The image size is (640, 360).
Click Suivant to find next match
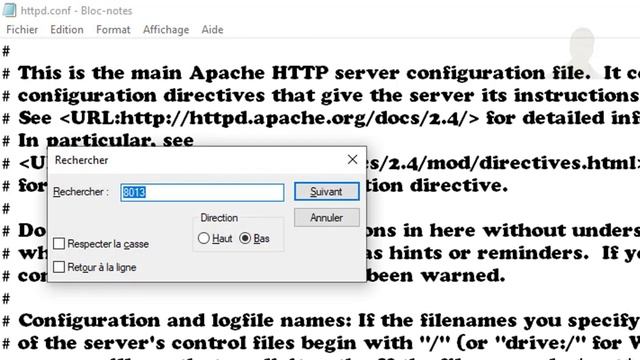click(x=327, y=191)
